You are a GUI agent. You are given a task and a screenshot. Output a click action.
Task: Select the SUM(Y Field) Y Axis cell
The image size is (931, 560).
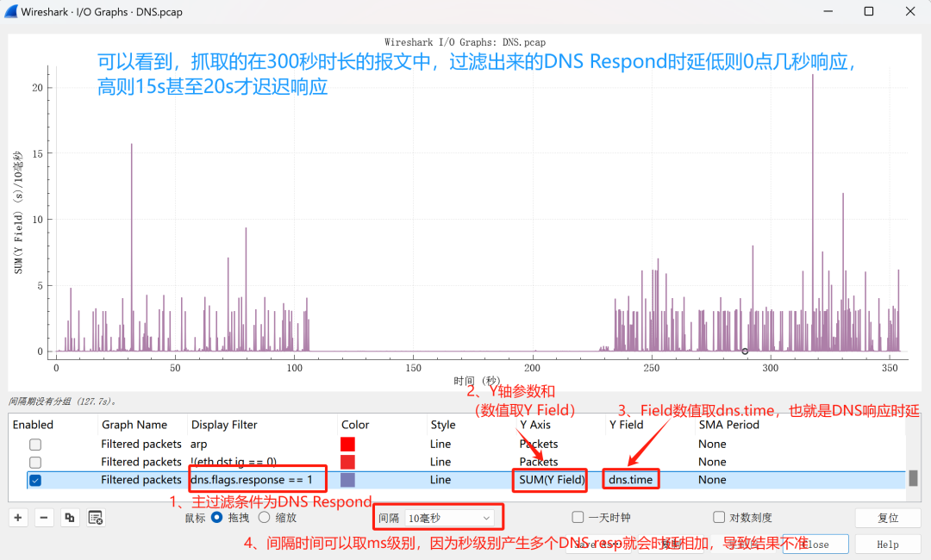click(x=552, y=480)
